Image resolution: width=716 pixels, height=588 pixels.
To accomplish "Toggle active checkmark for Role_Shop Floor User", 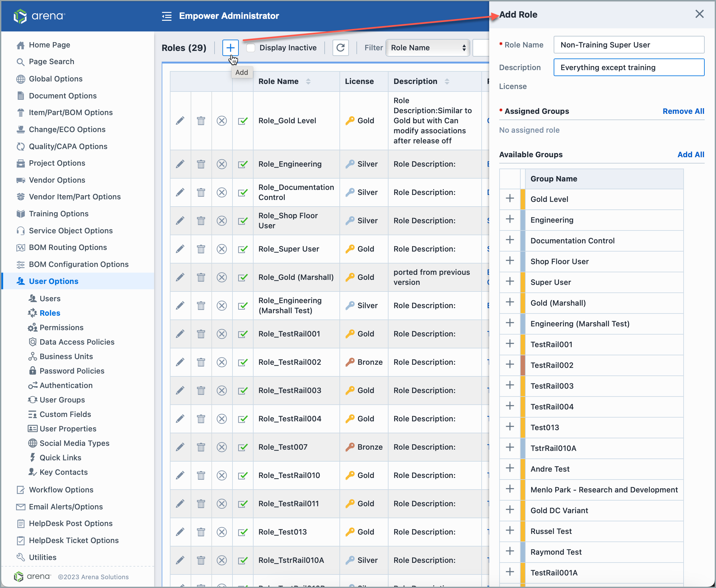I will tap(243, 221).
